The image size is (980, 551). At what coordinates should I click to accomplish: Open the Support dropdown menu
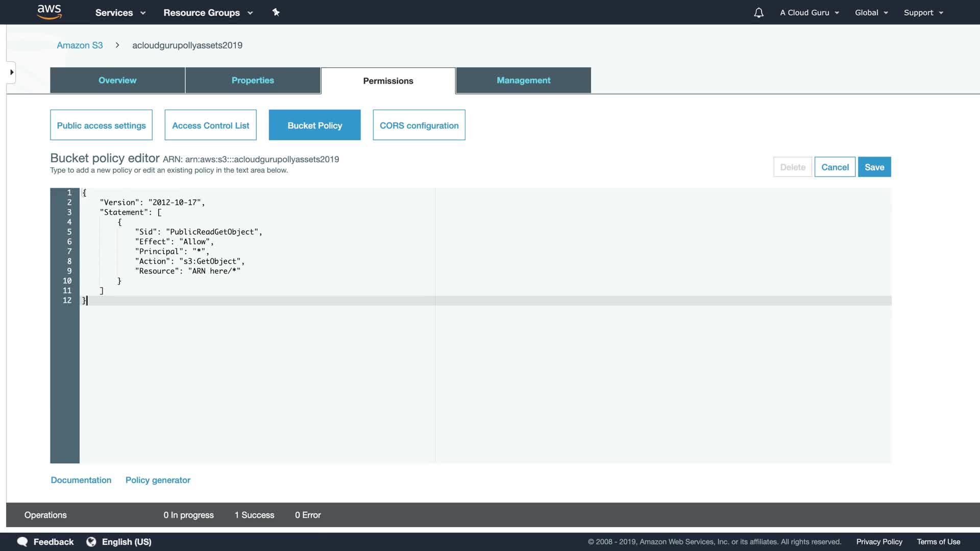[x=923, y=13]
